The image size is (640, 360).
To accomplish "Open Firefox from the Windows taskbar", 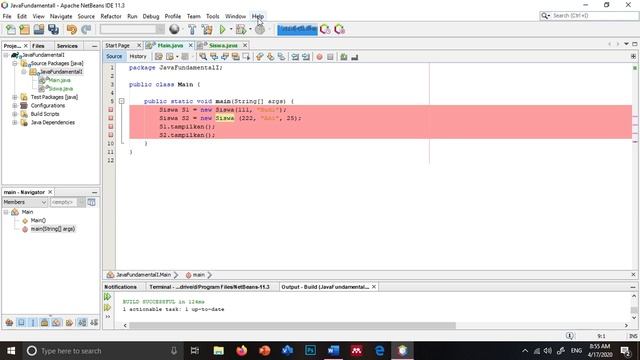I will coord(242,350).
